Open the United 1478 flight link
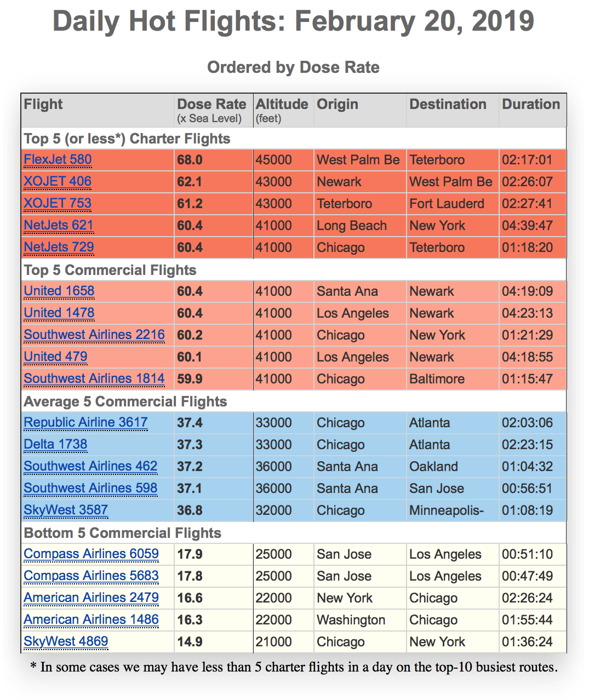Image resolution: width=606 pixels, height=700 pixels. [x=59, y=313]
